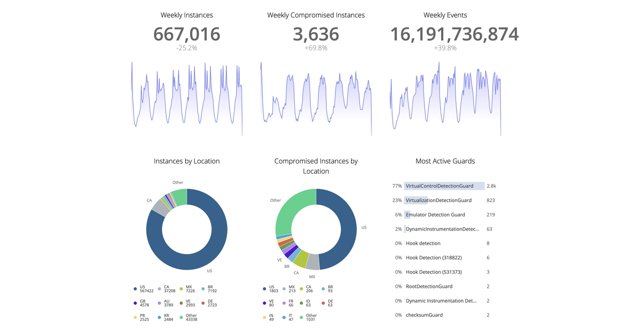Select the VirtualizationDetectionGuard entry
Viewport: 644px width, 336px height.
(x=438, y=200)
